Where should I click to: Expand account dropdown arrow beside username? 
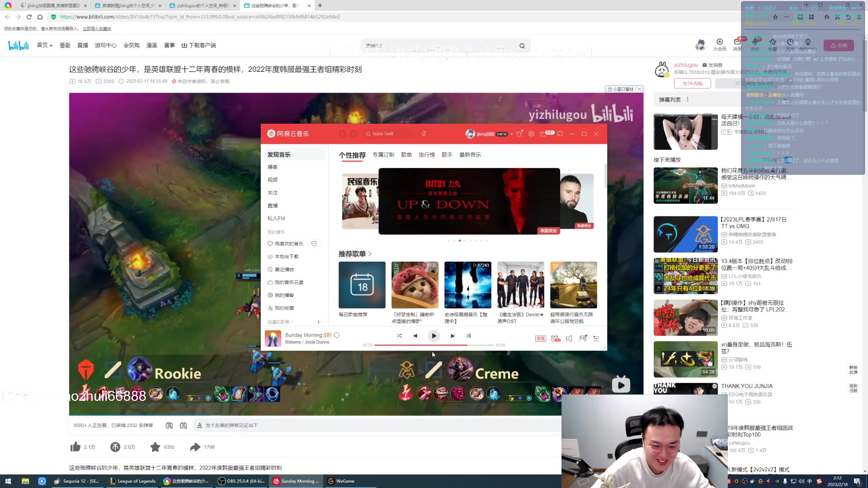(x=511, y=134)
